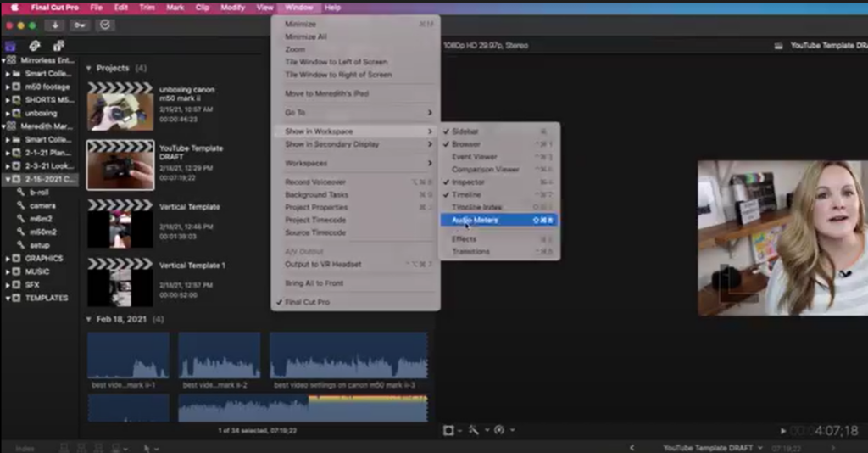Screen dimensions: 868x453
Task: Choose Background Tasks menu item
Action: [355, 195]
